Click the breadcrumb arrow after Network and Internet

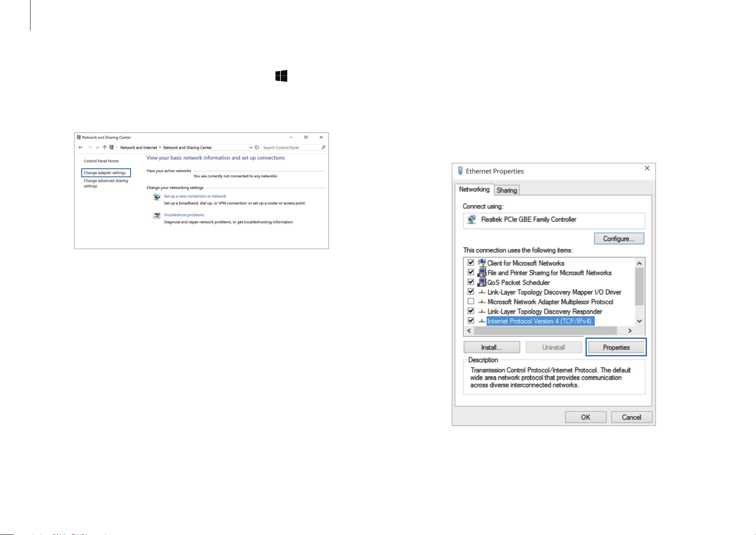click(x=160, y=147)
